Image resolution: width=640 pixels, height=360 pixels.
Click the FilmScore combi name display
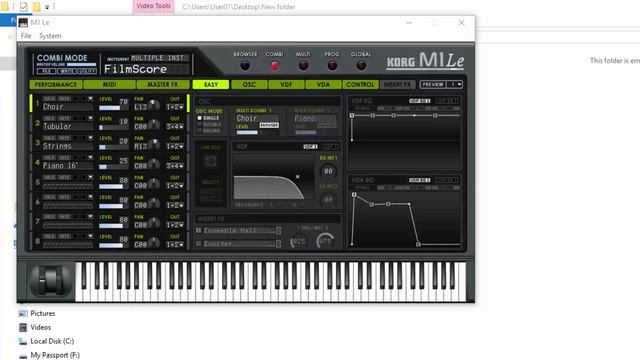point(146,69)
